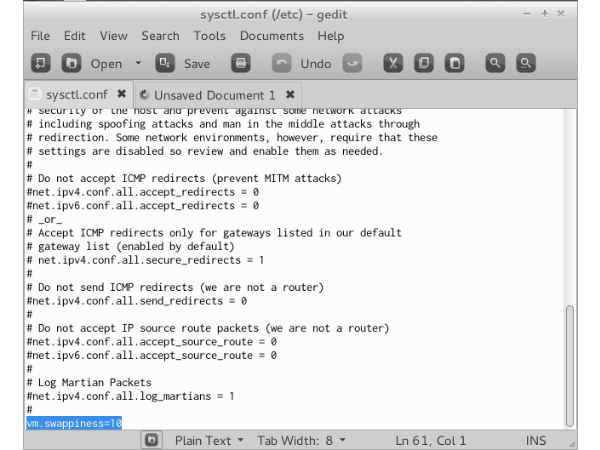Create a new document with toolbar icon
The height and width of the screenshot is (450, 600).
click(x=41, y=63)
